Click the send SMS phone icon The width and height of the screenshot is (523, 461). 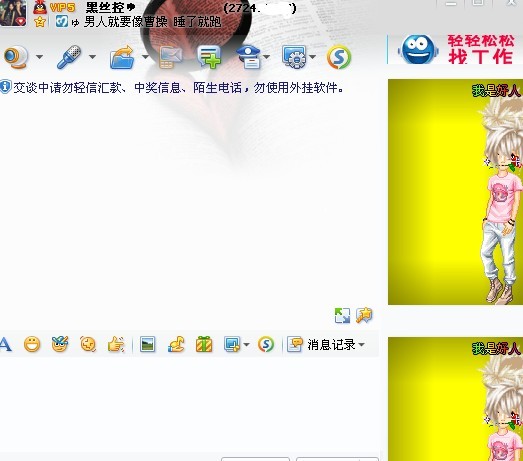[x=170, y=57]
